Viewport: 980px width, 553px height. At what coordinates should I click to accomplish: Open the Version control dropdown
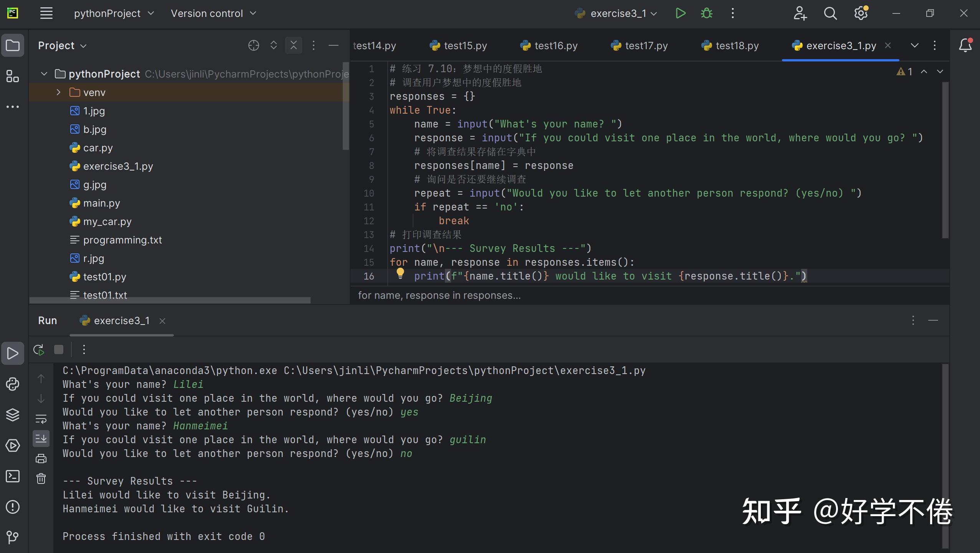213,13
